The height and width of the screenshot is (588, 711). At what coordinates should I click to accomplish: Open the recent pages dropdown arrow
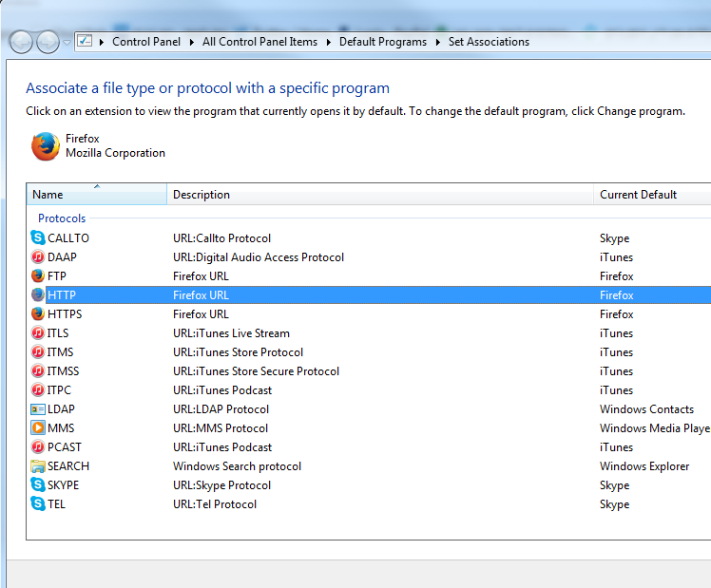coord(67,43)
